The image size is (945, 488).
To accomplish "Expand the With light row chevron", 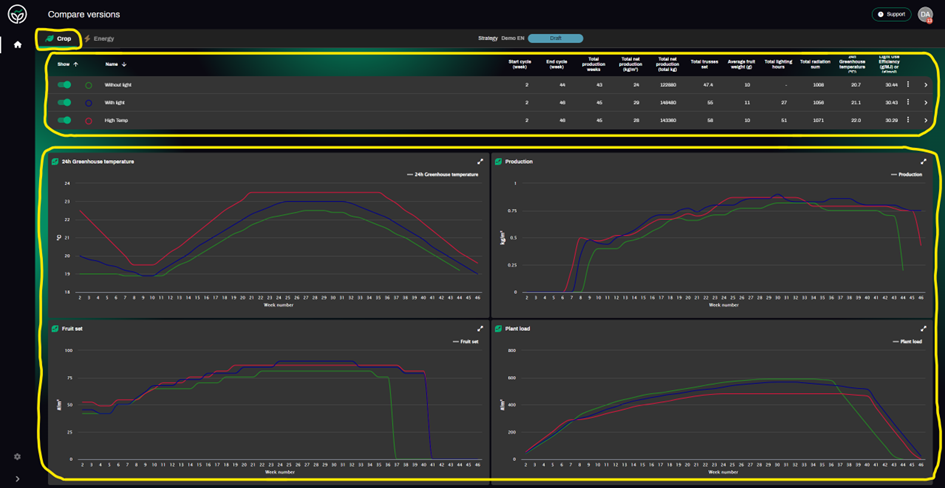I will tap(926, 102).
